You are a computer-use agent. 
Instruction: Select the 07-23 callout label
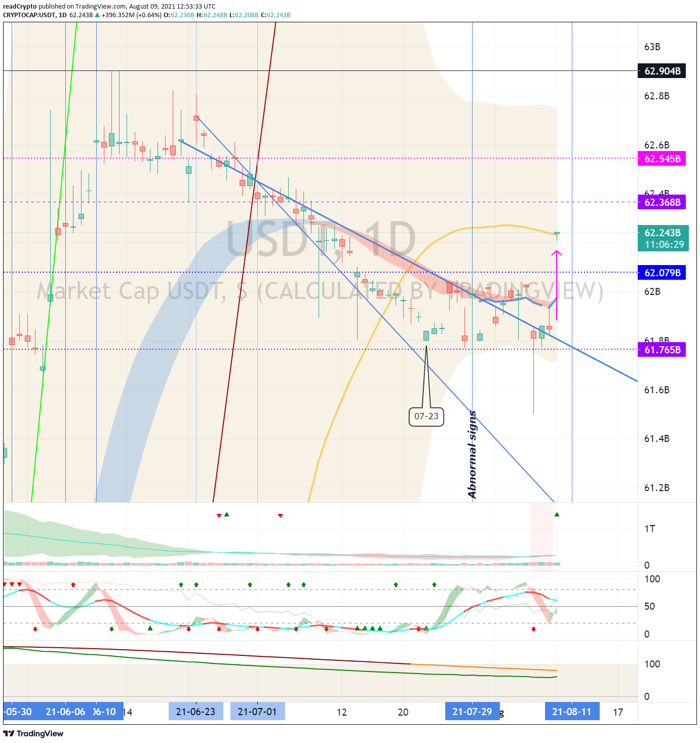tap(426, 417)
